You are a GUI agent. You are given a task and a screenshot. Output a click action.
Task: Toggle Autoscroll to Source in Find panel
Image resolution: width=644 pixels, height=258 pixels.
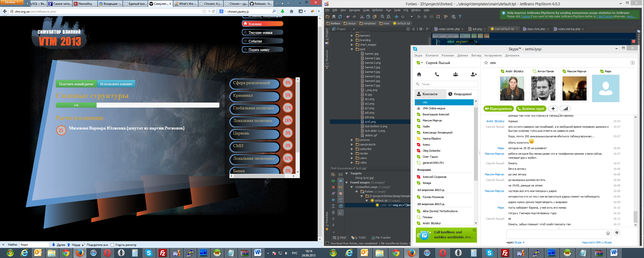(341, 200)
